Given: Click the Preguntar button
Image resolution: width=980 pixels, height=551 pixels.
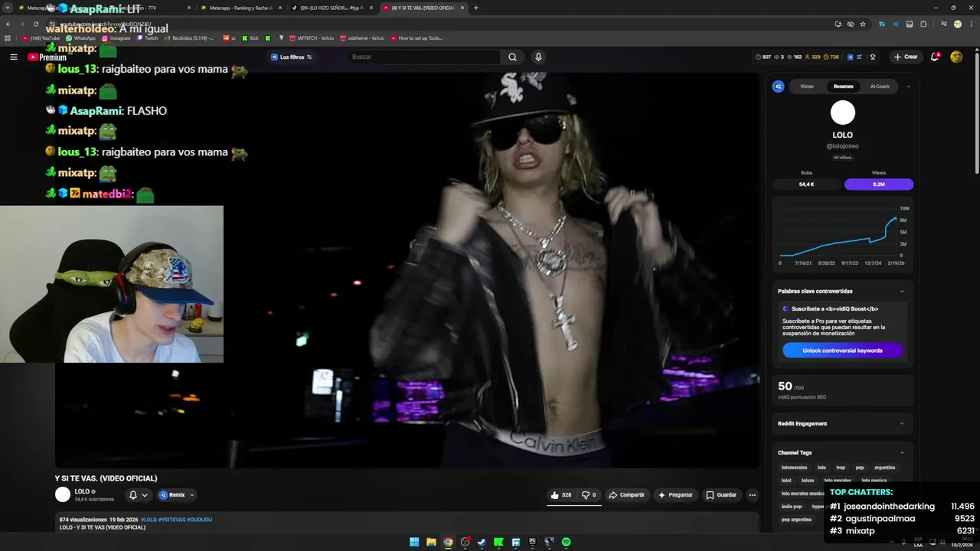Looking at the screenshot, I should 675,495.
